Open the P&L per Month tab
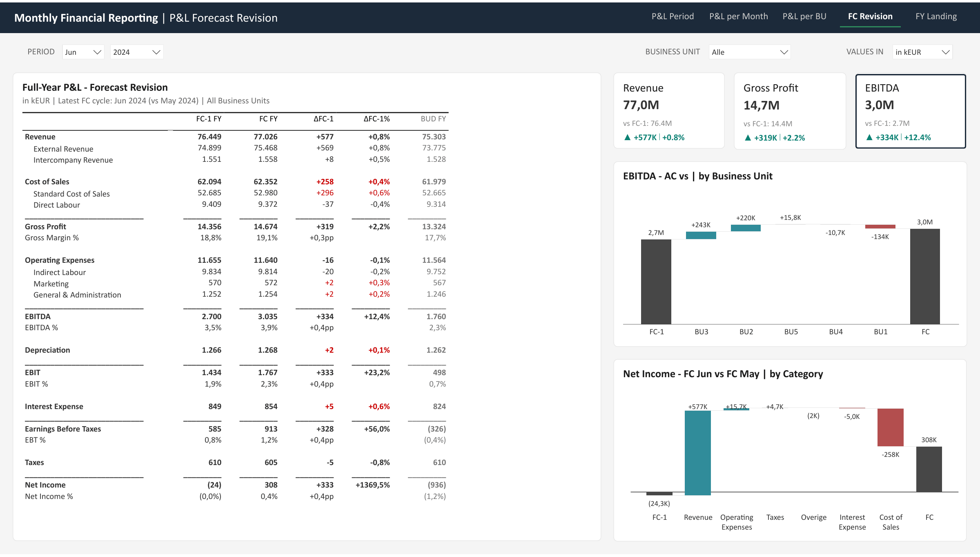The width and height of the screenshot is (980, 557). (x=738, y=16)
